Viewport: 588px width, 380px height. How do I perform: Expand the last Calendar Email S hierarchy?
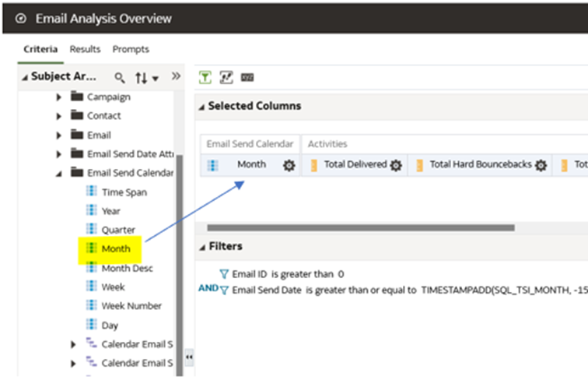click(x=73, y=364)
